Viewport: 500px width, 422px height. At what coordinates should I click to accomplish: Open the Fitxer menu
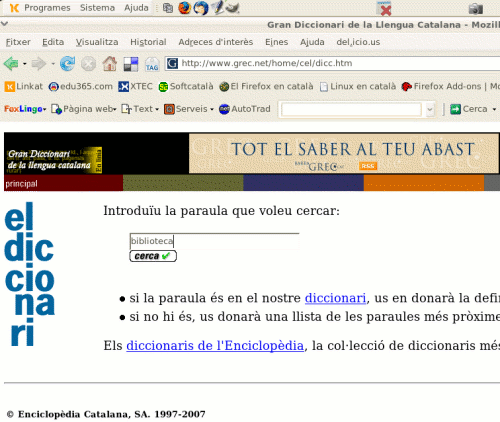(x=18, y=42)
